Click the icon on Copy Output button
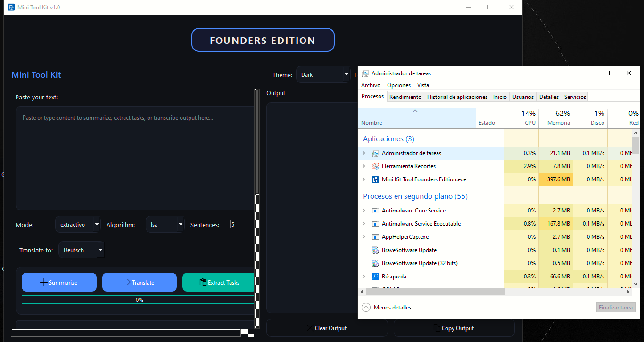The width and height of the screenshot is (644, 342). [x=437, y=328]
